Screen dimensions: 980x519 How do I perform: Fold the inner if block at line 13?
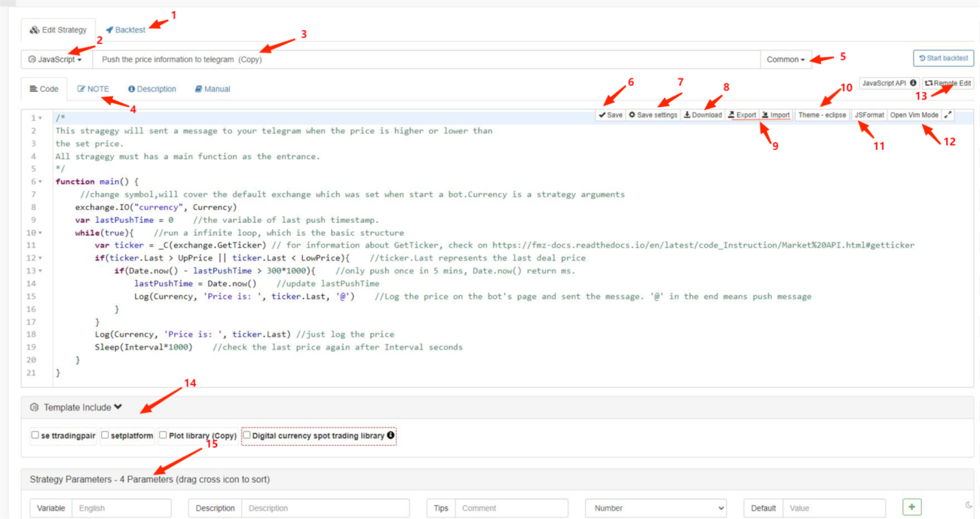[x=40, y=271]
